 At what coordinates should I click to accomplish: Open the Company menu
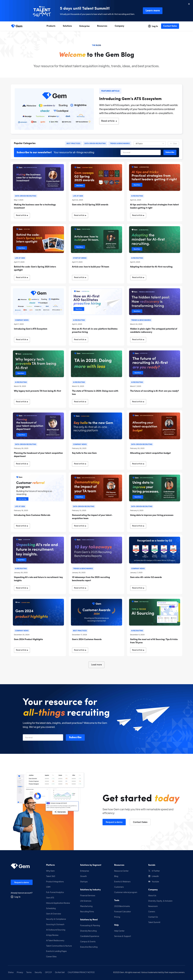120,26
